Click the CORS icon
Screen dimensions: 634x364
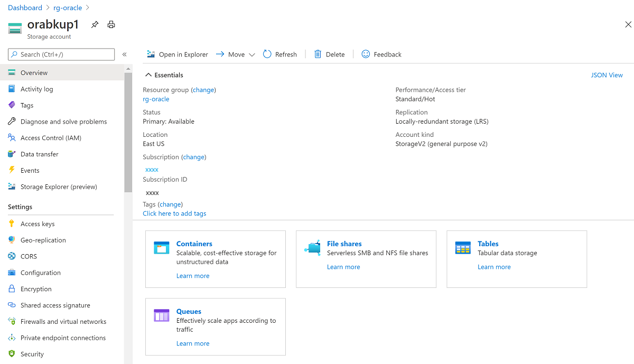pos(12,256)
